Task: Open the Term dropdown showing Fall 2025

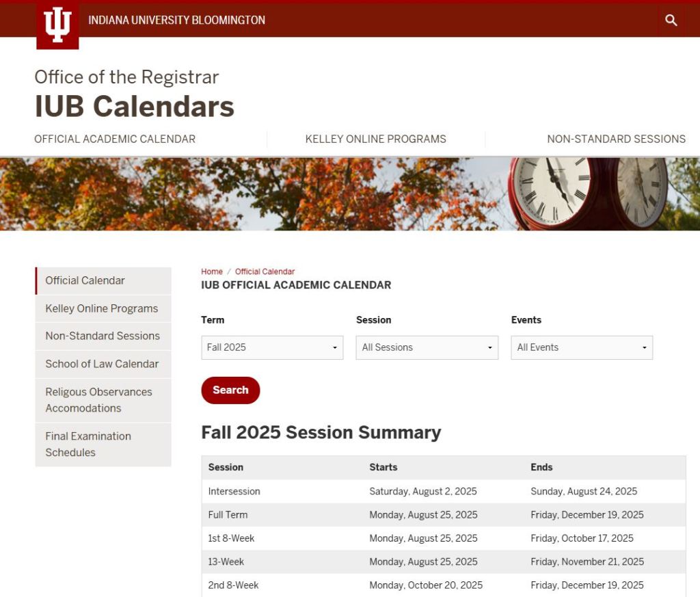Action: (272, 347)
